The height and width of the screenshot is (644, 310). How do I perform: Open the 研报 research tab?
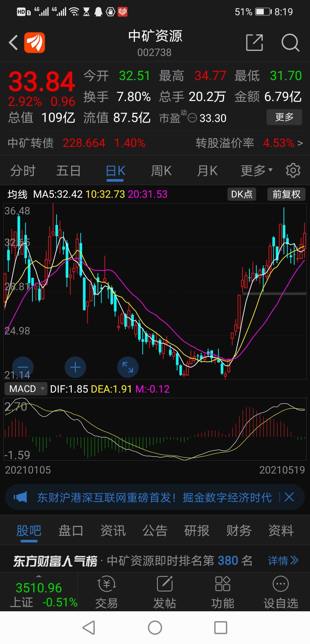[x=197, y=531]
